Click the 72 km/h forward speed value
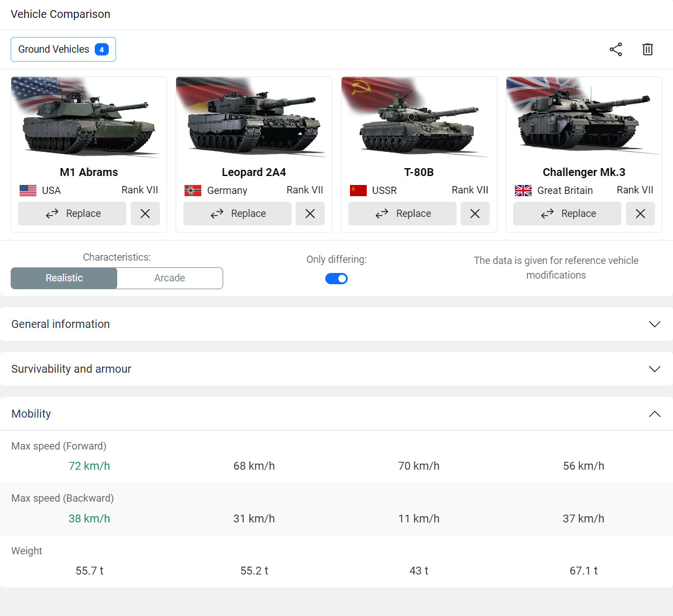Screen dimensions: 673x616 click(89, 466)
